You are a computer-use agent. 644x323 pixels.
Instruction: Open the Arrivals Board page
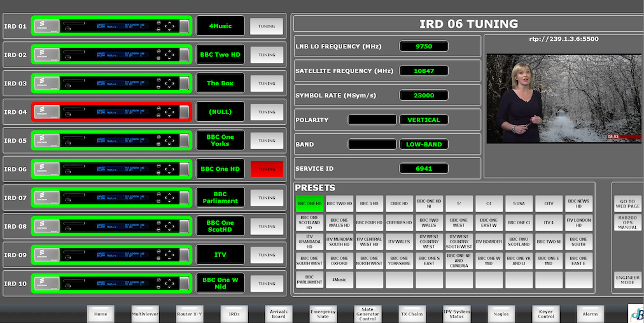[279, 313]
